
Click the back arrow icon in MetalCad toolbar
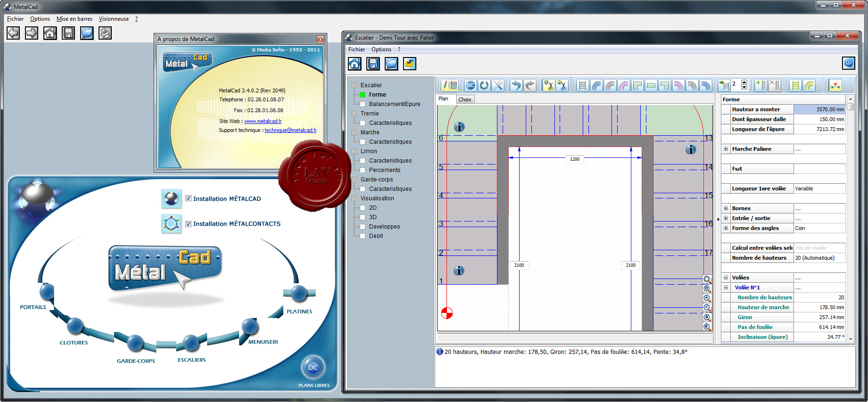13,33
